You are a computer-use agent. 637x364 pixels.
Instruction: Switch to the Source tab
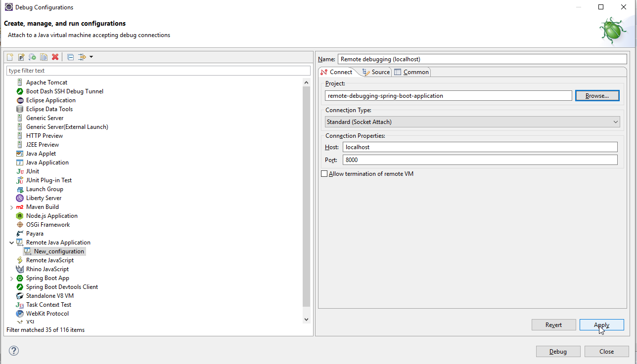pos(376,72)
